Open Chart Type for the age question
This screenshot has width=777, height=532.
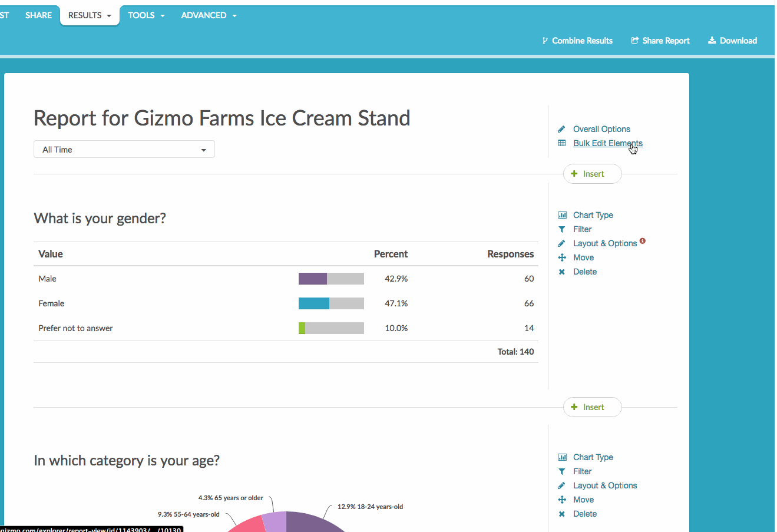593,457
